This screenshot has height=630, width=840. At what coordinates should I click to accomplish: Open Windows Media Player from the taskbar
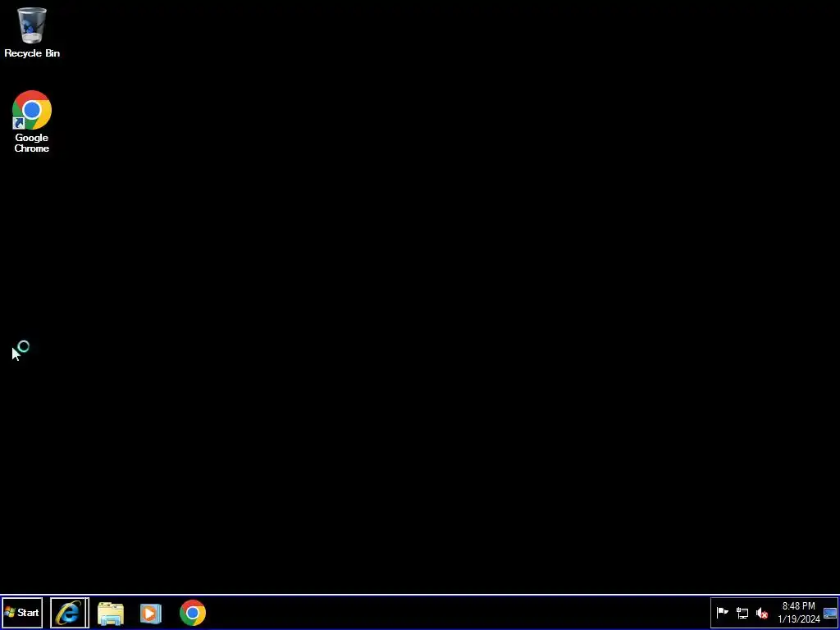pyautogui.click(x=151, y=613)
